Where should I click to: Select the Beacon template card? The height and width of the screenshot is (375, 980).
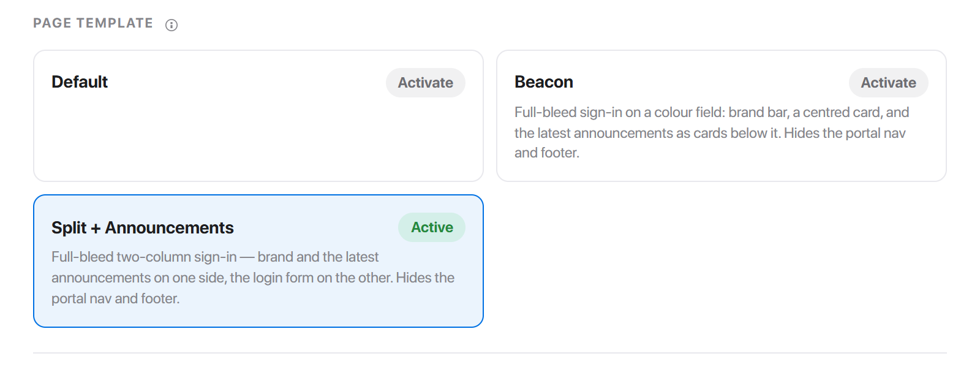[722, 116]
